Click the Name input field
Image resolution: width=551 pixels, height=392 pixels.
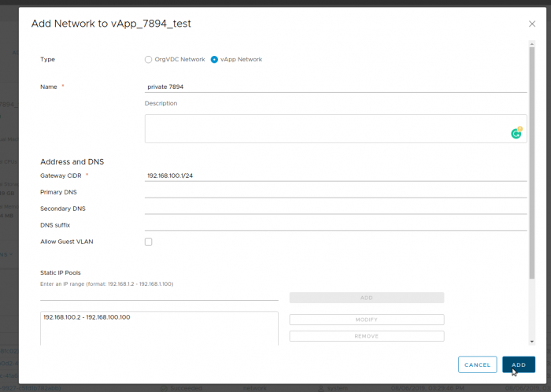point(335,87)
